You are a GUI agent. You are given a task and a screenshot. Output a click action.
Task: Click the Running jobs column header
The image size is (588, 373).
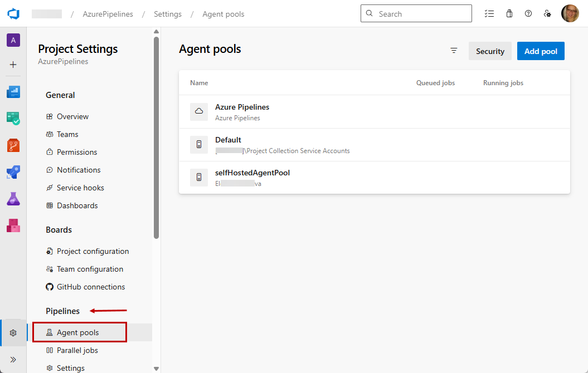pyautogui.click(x=503, y=83)
